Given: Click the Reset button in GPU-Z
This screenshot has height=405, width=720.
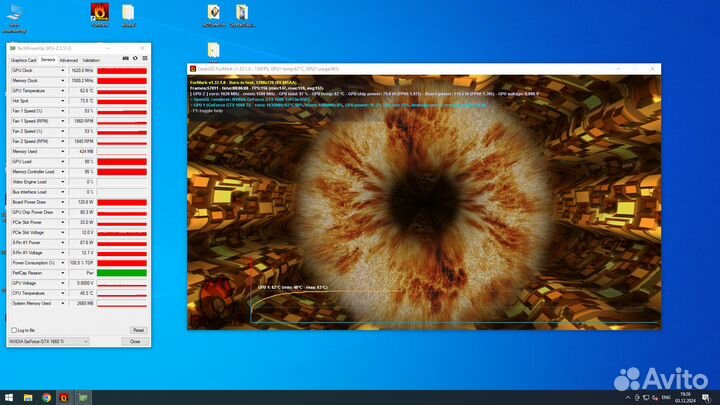Looking at the screenshot, I should coord(137,329).
